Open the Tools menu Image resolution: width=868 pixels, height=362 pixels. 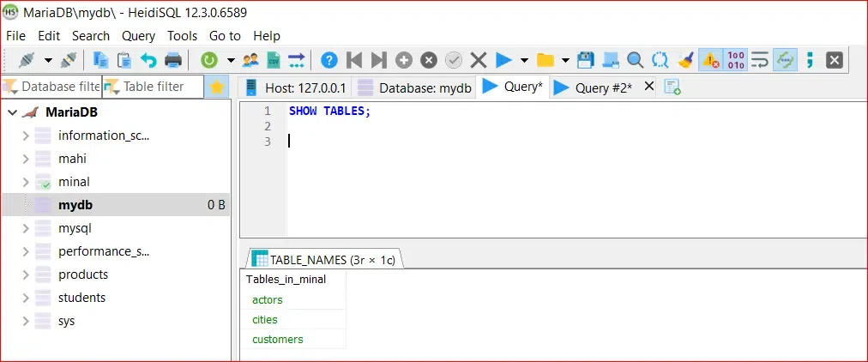pos(182,36)
